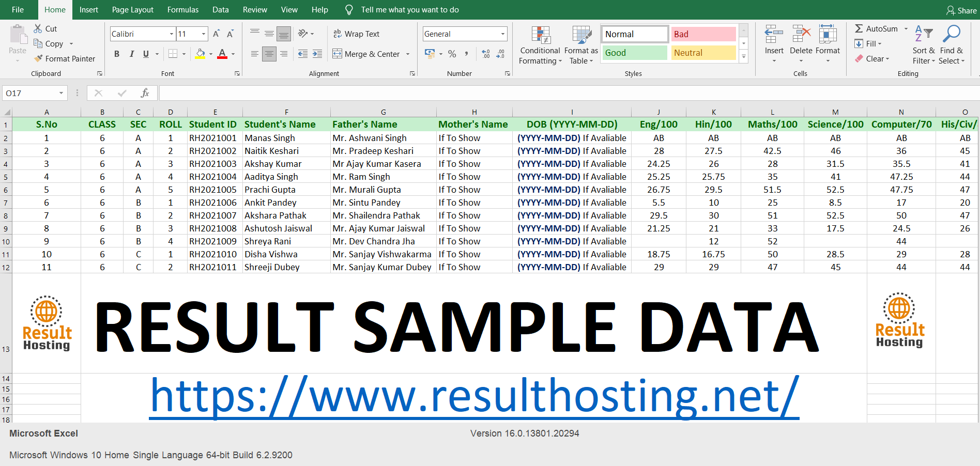The image size is (980, 466).
Task: Click the Select All corner triangle
Action: coord(7,112)
